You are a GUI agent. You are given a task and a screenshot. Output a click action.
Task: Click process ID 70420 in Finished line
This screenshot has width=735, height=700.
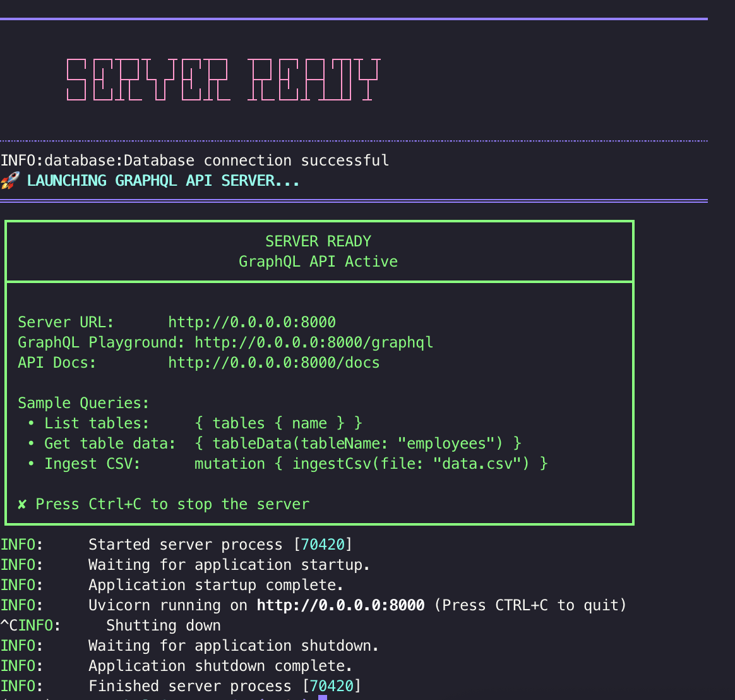(332, 686)
